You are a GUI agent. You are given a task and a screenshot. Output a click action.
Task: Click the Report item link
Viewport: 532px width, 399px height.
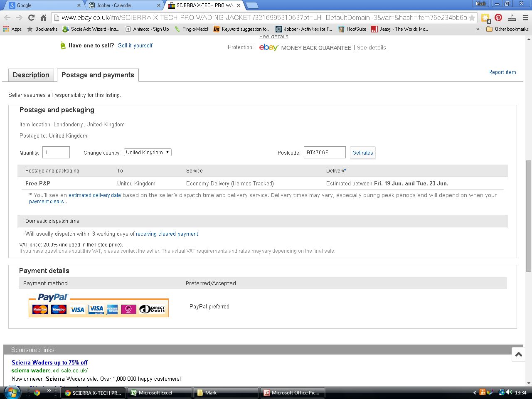coord(502,72)
